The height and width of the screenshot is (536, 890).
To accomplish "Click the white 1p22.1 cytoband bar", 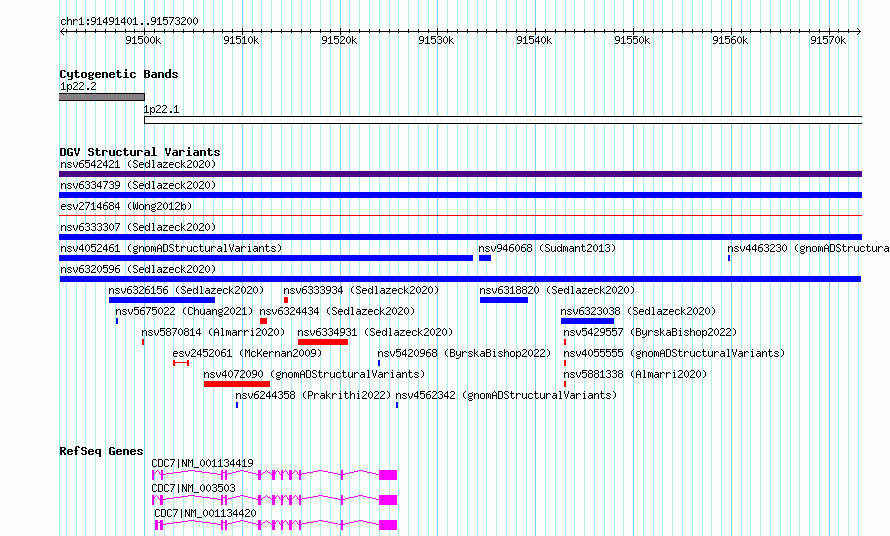I will coord(503,120).
